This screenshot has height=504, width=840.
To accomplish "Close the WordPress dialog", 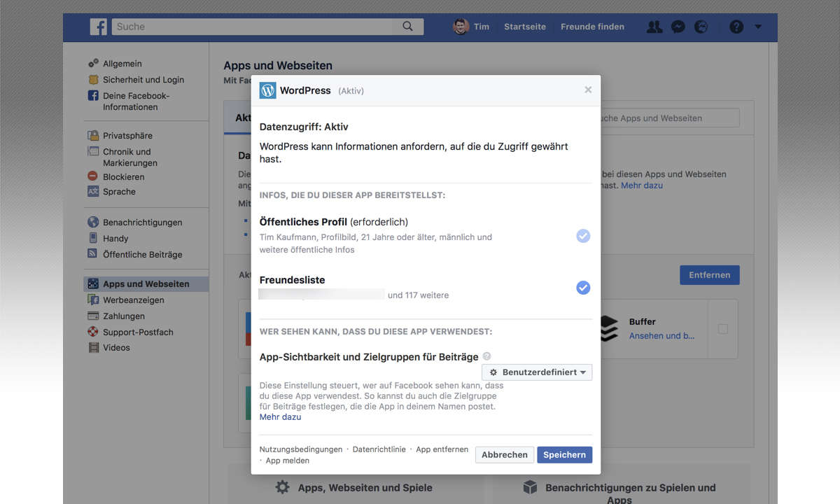I will click(588, 90).
